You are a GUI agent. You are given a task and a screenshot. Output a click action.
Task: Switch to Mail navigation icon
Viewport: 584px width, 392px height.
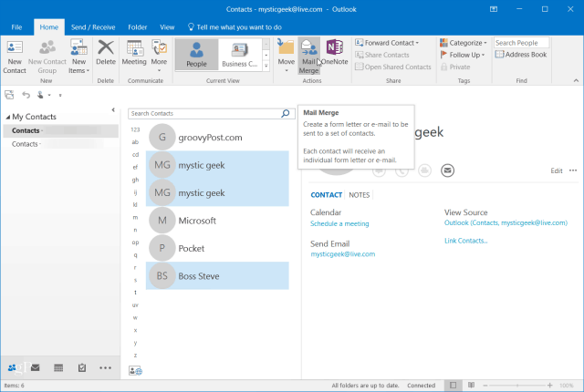pos(36,367)
